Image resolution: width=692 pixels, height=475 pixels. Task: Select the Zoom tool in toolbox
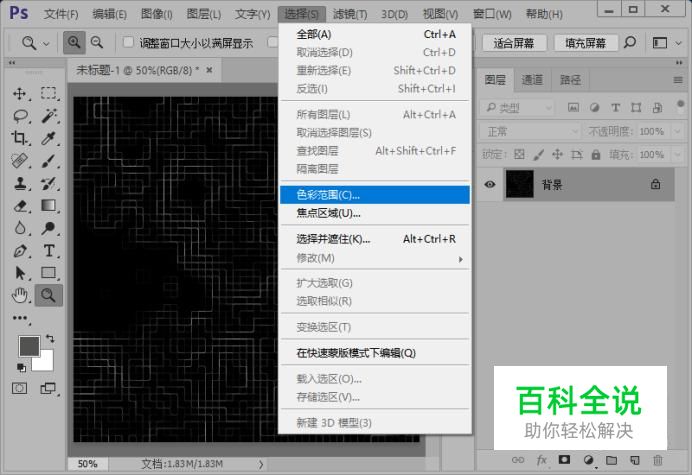pyautogui.click(x=49, y=295)
